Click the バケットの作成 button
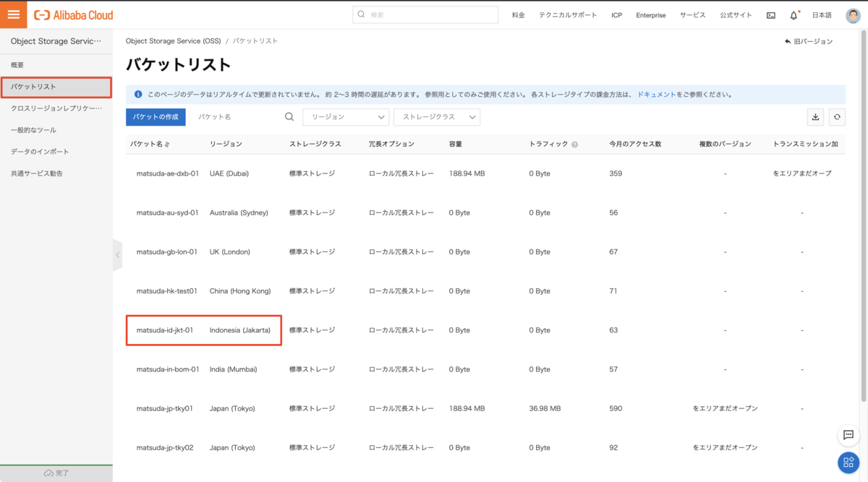The height and width of the screenshot is (482, 868). coord(156,117)
